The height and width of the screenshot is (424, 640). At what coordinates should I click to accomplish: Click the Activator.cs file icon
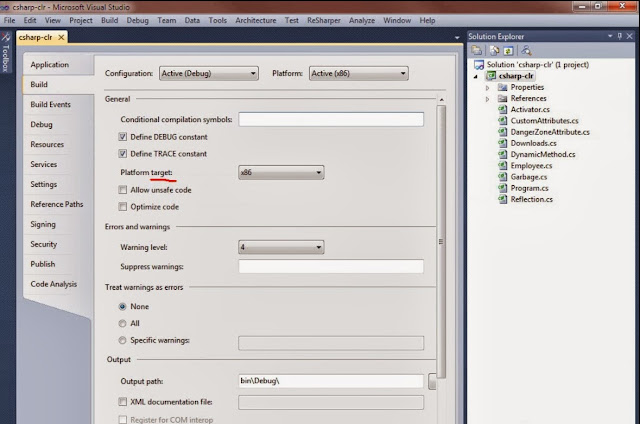point(502,109)
